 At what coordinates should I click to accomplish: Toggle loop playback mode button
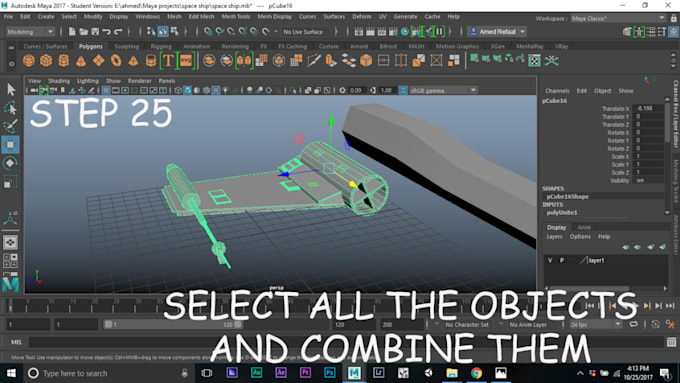[x=634, y=324]
